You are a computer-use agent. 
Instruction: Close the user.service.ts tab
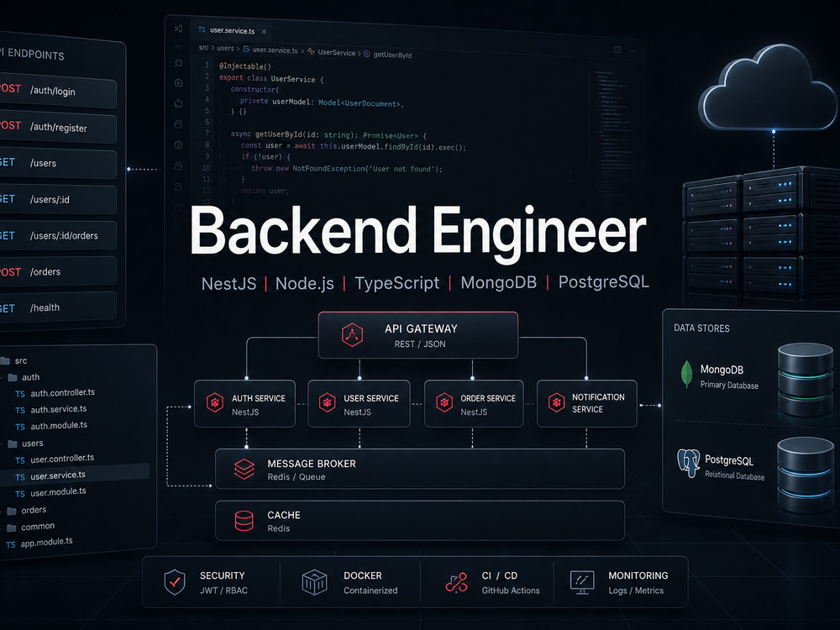(264, 32)
